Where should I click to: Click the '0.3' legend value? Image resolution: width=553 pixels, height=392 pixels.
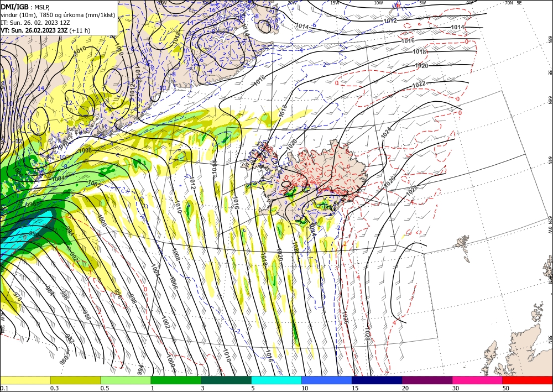point(54,388)
